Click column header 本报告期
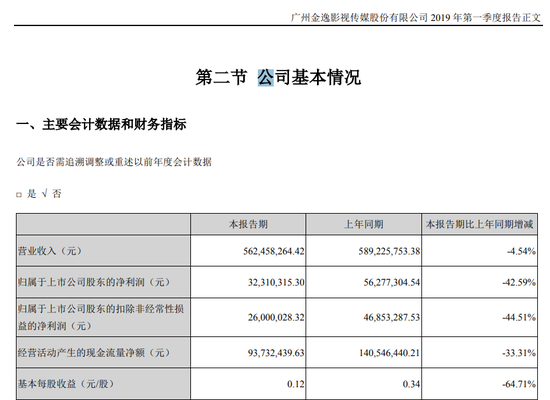This screenshot has width=550, height=400. (248, 224)
